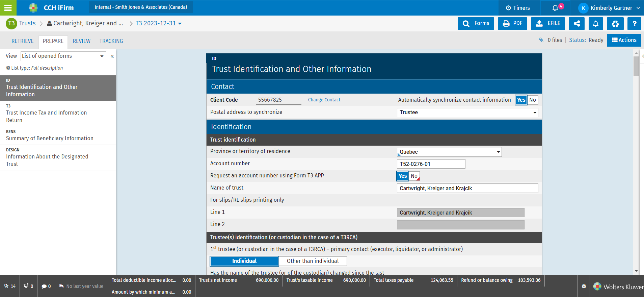Click the Account number input field
The image size is (644, 297).
click(431, 164)
